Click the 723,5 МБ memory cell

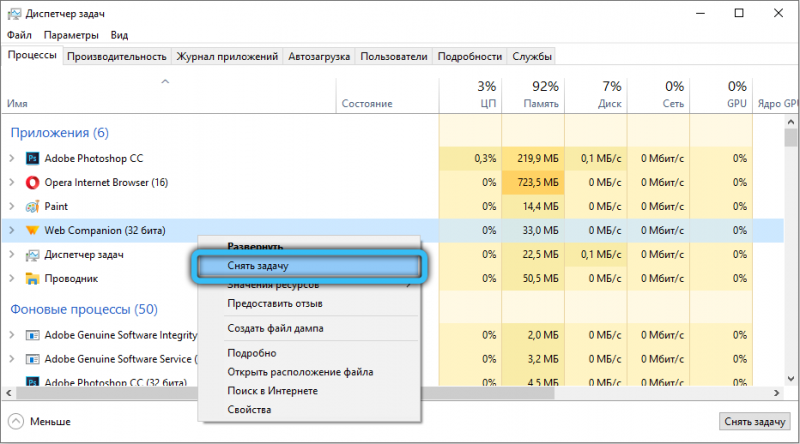click(533, 182)
